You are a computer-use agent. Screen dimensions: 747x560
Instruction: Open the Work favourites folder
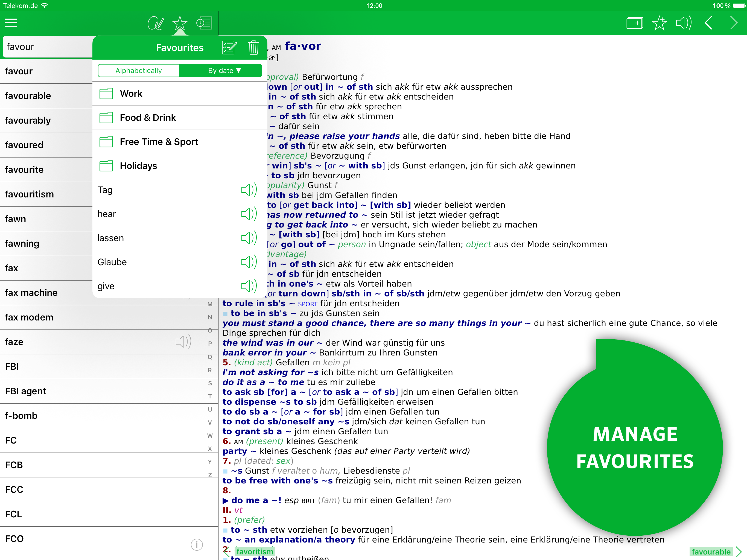click(131, 94)
